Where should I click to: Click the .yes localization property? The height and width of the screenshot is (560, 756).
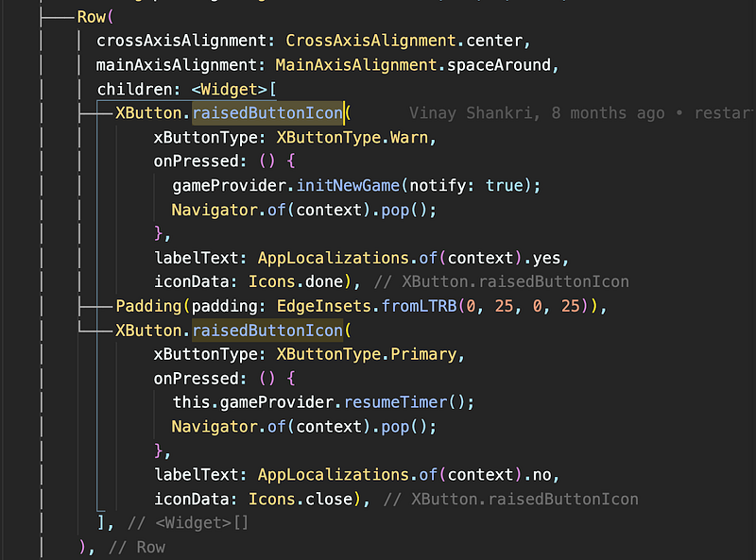(541, 258)
